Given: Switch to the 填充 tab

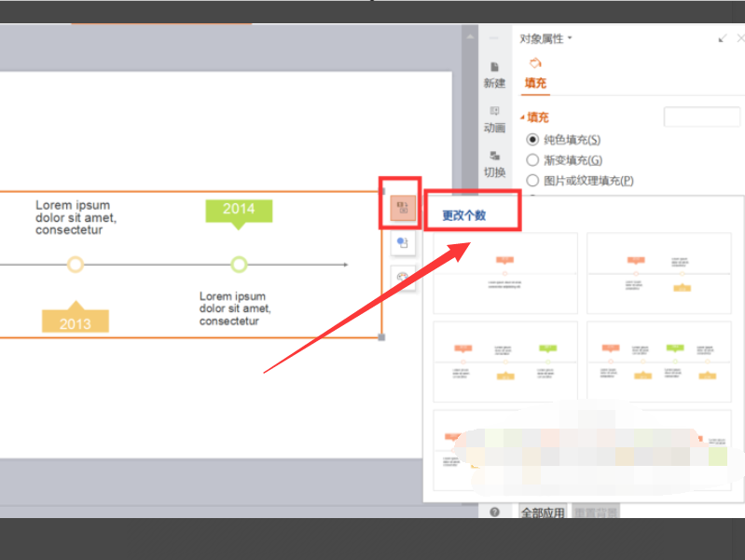Looking at the screenshot, I should point(535,83).
